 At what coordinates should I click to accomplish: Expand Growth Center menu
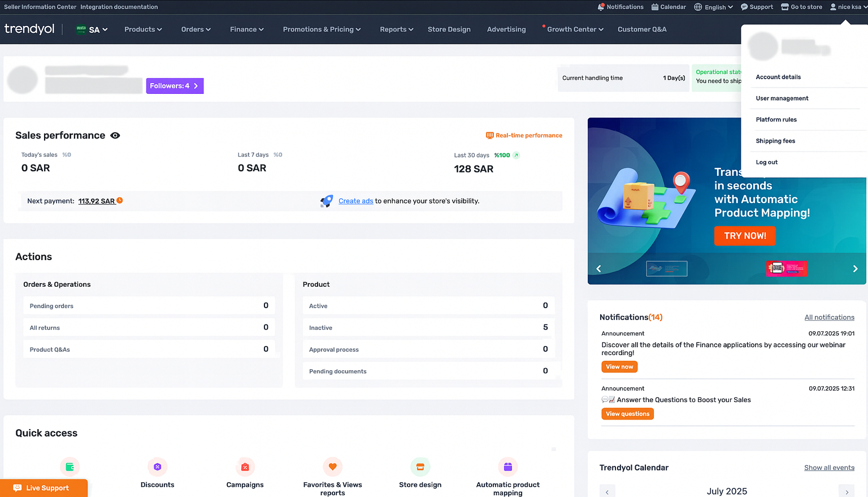click(575, 29)
